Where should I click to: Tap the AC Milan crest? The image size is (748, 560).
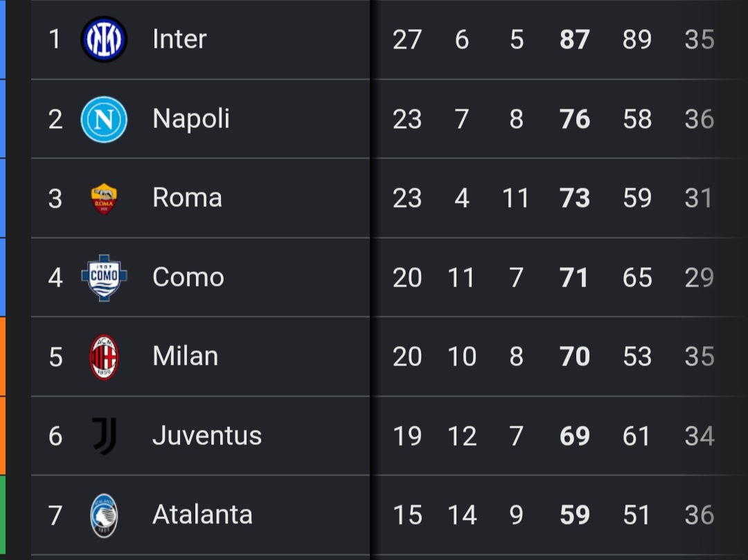(x=104, y=357)
